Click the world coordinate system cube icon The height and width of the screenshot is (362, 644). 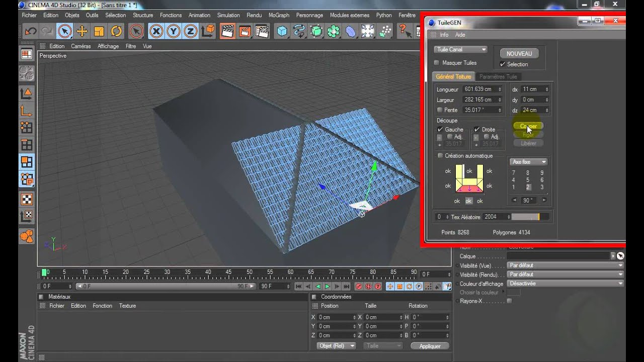click(x=207, y=31)
